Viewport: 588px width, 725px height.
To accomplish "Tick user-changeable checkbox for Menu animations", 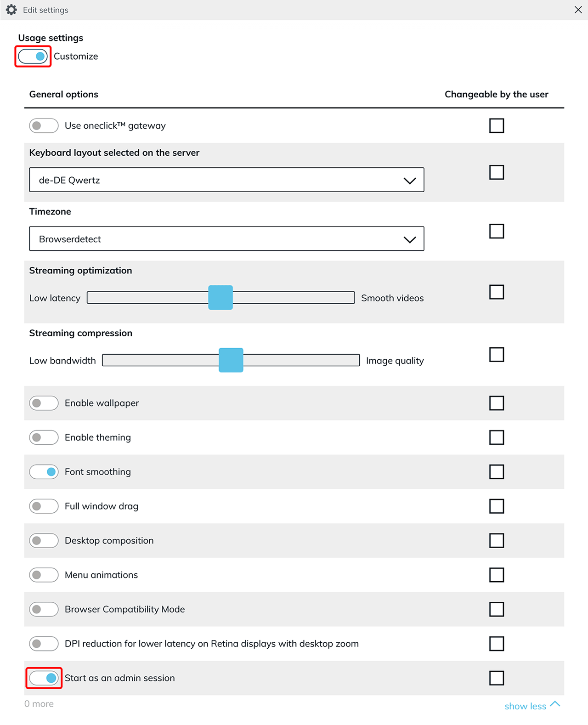I will 497,575.
